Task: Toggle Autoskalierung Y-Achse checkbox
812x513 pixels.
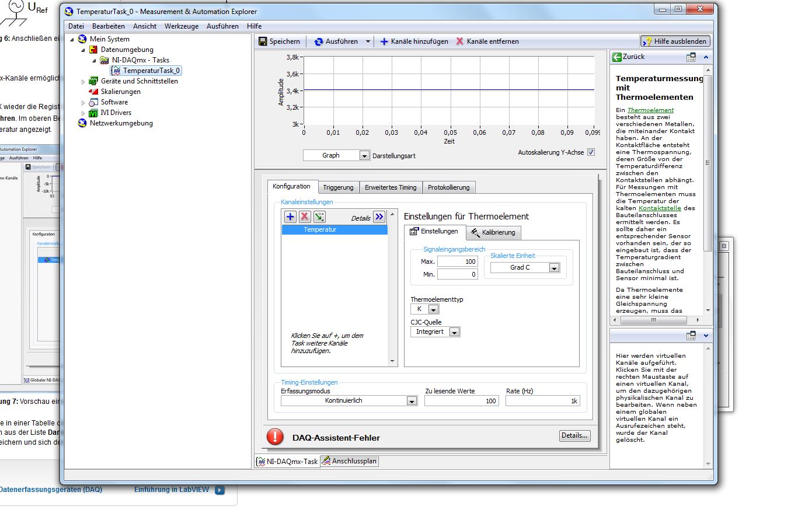Action: [x=591, y=152]
